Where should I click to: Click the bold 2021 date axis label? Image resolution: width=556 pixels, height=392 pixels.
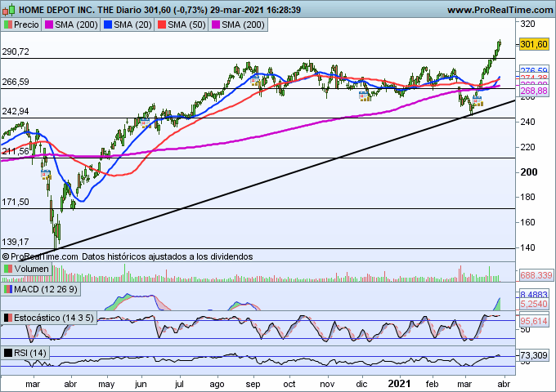click(x=399, y=384)
